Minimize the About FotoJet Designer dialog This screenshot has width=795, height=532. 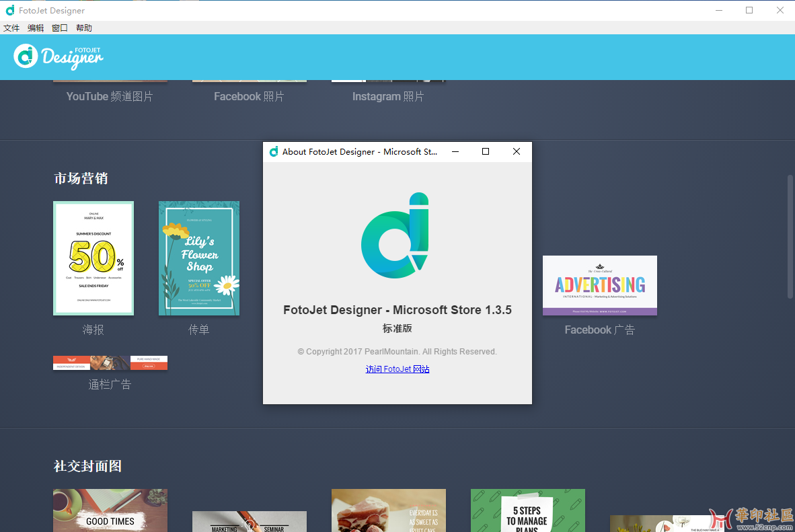pyautogui.click(x=455, y=151)
